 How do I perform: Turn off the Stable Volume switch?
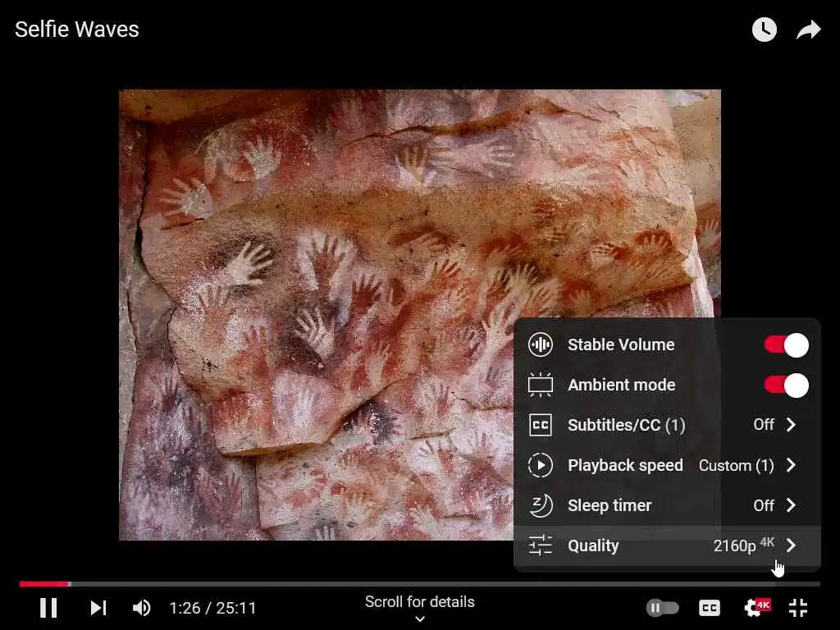coord(786,345)
